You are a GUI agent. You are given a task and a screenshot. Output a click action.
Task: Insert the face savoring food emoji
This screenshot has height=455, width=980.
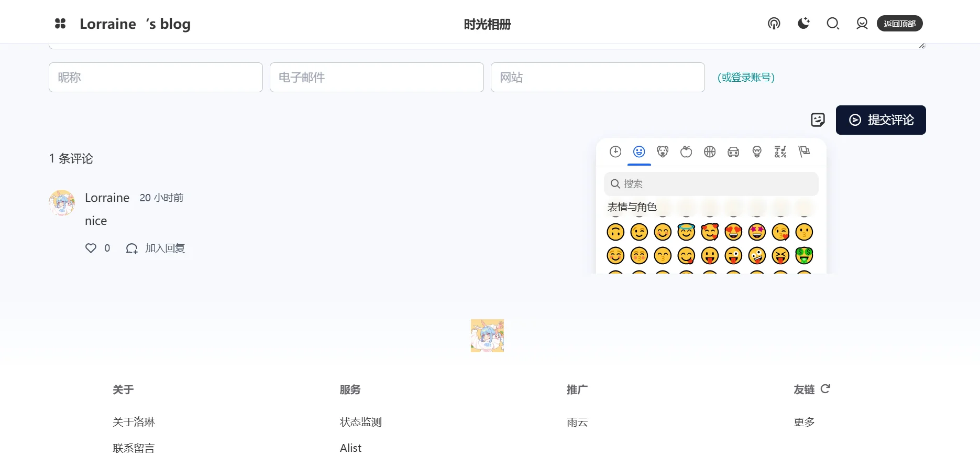[x=686, y=255]
